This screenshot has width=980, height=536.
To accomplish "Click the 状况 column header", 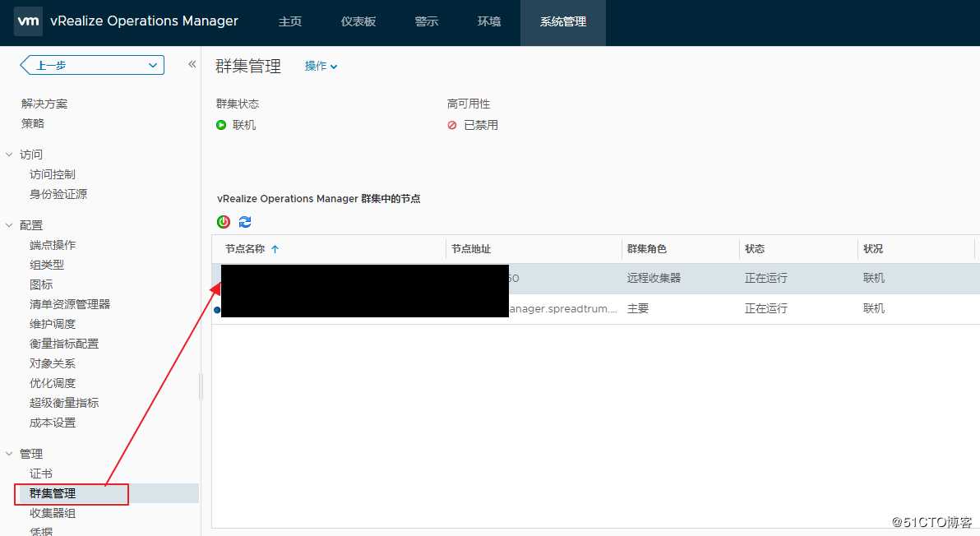I will (873, 248).
